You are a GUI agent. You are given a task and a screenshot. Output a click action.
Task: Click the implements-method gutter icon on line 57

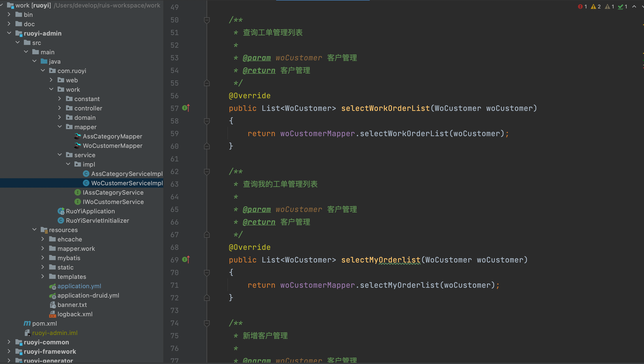[186, 108]
